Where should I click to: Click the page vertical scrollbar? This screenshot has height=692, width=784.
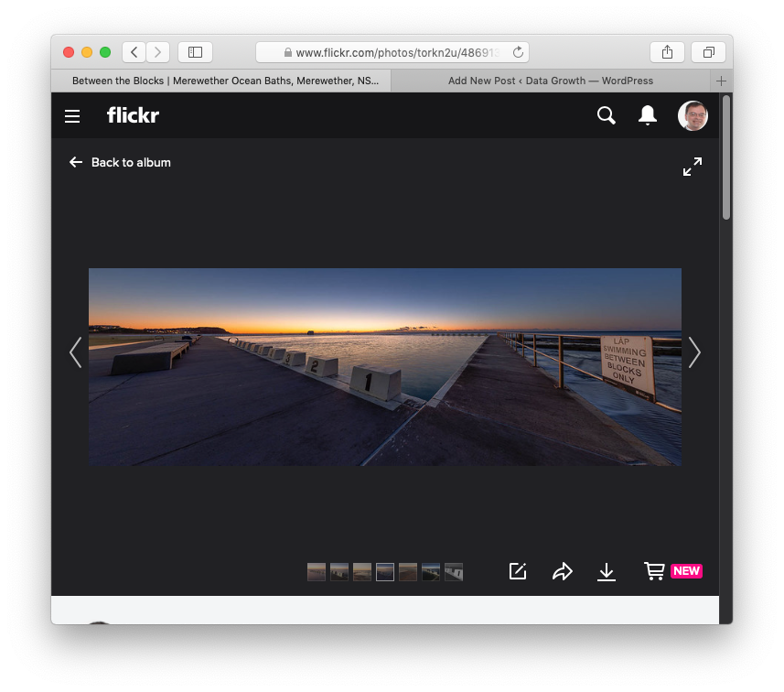click(x=726, y=157)
